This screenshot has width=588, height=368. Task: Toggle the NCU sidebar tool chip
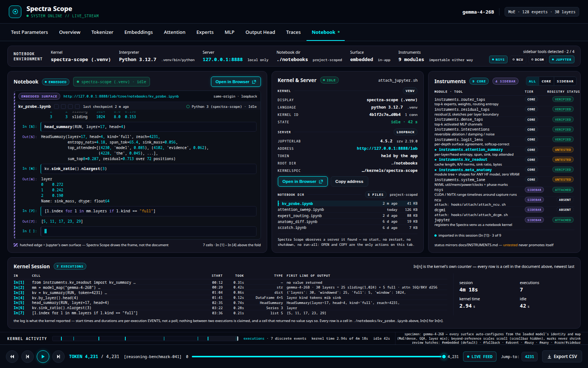pyautogui.click(x=518, y=60)
